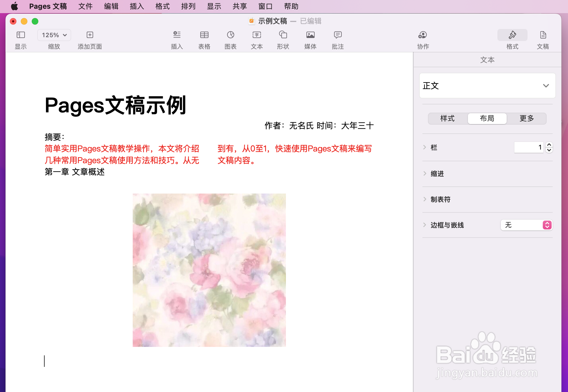The height and width of the screenshot is (392, 568).
Task: Click the 第一章 文章概述 line
Action: (x=75, y=172)
